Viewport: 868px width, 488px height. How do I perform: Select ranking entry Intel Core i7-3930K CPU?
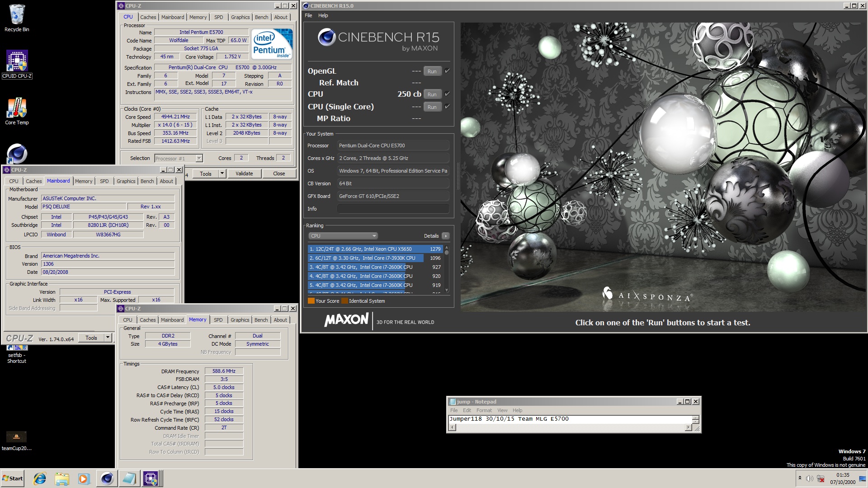coord(375,258)
